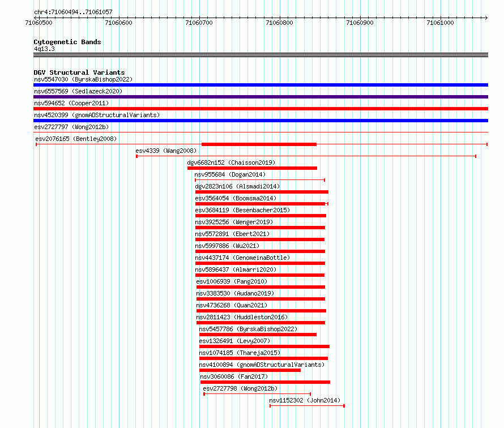504x428 pixels.
Task: Open nsv5896437 (Almarri2020) variant label
Action: (x=236, y=269)
